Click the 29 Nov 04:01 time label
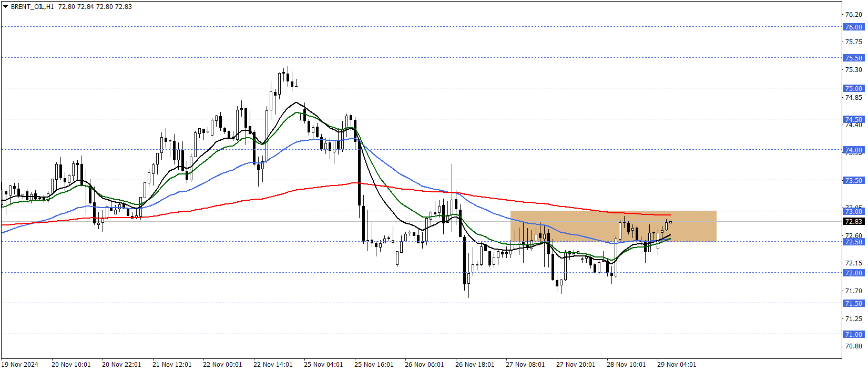 (x=677, y=365)
